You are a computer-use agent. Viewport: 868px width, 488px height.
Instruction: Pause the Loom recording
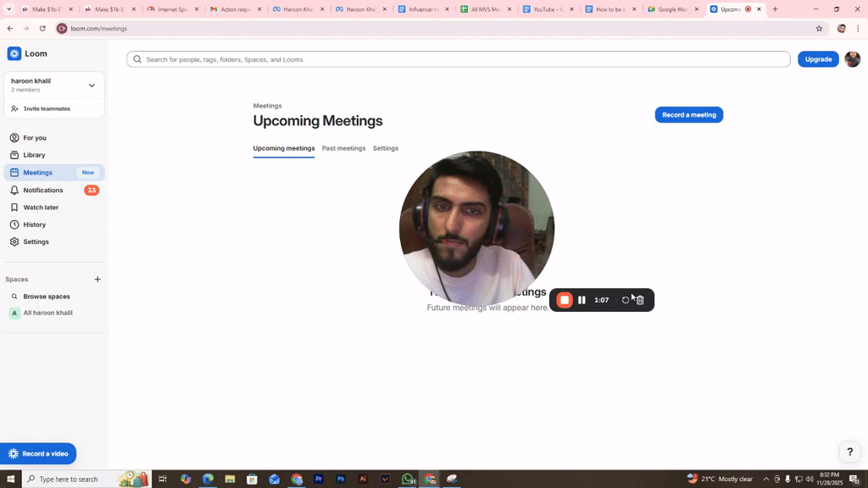click(x=581, y=299)
